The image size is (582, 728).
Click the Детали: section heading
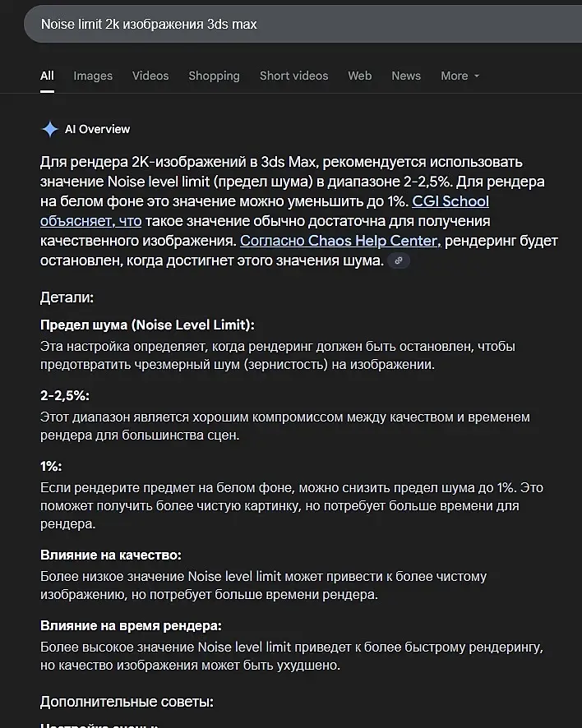pos(67,297)
